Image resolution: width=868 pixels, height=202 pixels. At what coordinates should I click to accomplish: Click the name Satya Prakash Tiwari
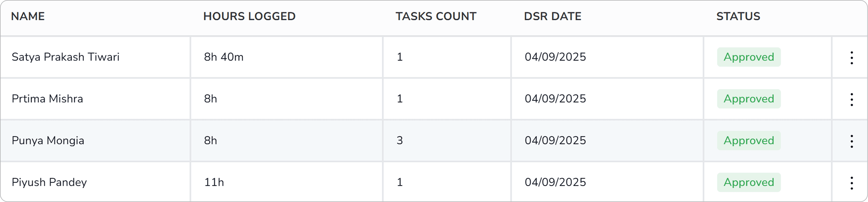pos(66,57)
